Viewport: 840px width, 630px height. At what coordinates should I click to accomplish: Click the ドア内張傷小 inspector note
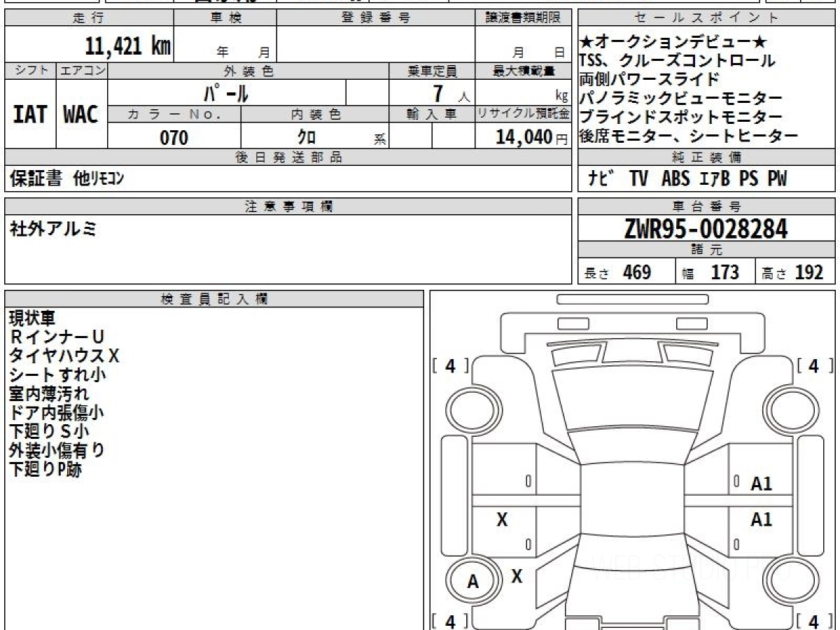pos(57,413)
